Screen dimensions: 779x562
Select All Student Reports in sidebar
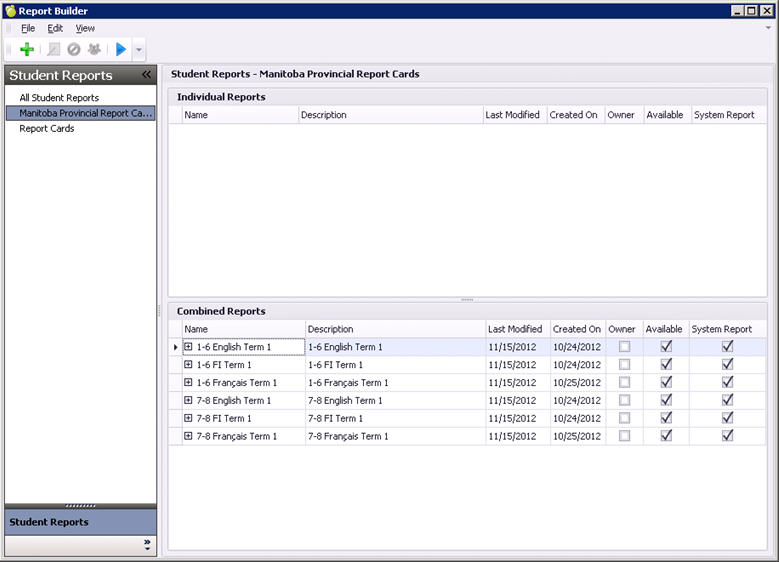tap(59, 98)
